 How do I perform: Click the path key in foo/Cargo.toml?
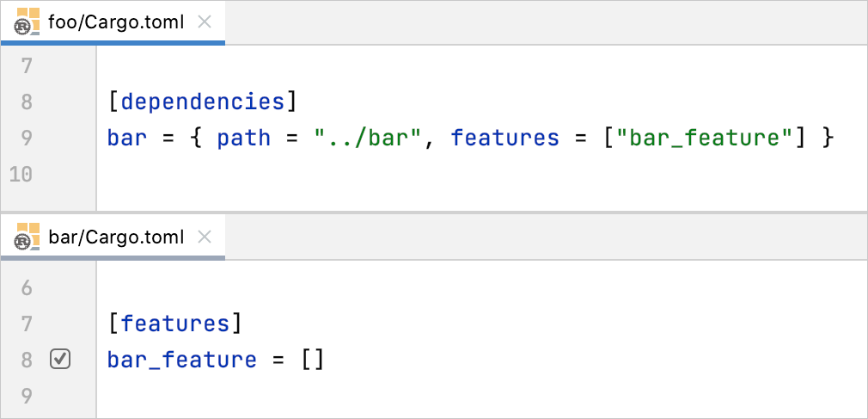243,138
